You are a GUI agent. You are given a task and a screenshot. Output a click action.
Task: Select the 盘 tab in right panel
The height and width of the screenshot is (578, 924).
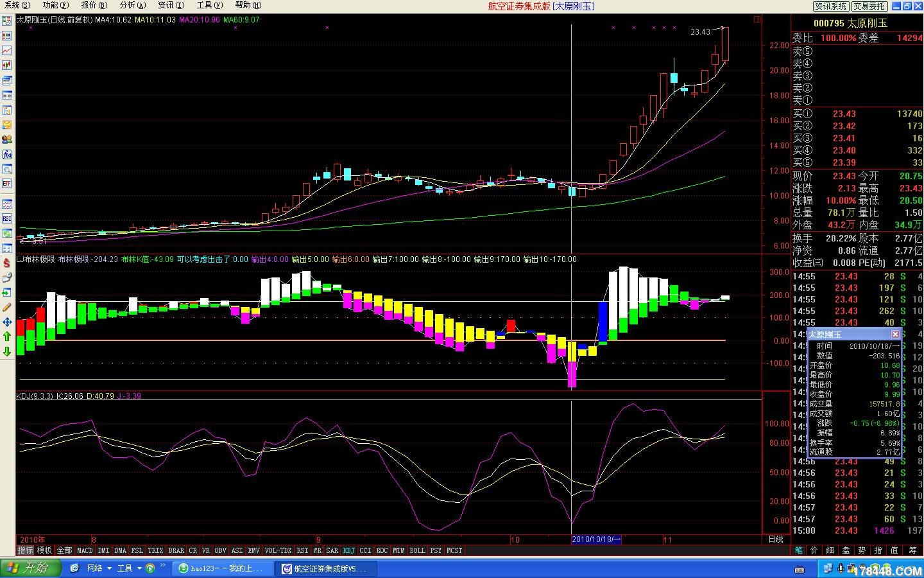(846, 550)
